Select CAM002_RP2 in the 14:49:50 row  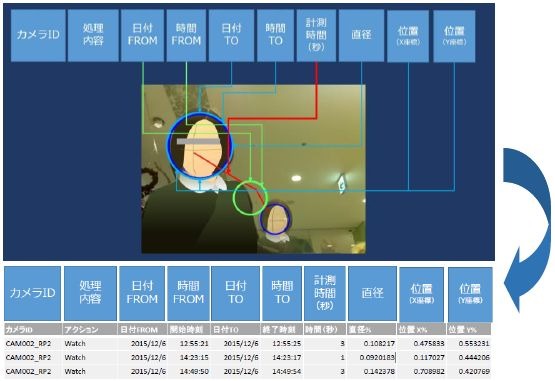pos(28,371)
